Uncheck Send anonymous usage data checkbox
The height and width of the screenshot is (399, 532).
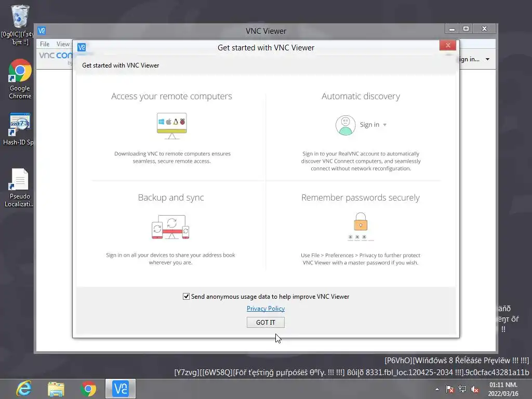coord(187,297)
